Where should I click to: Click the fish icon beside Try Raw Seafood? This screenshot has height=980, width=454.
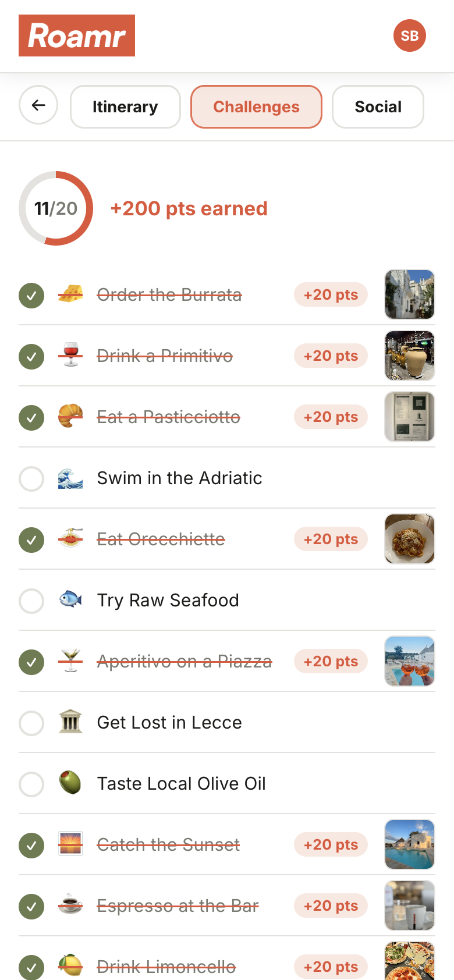[70, 599]
